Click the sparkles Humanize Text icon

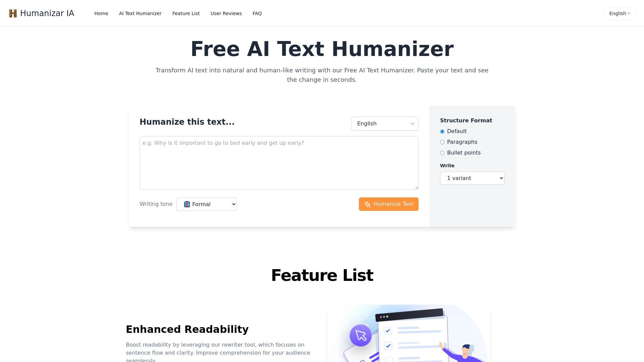368,204
